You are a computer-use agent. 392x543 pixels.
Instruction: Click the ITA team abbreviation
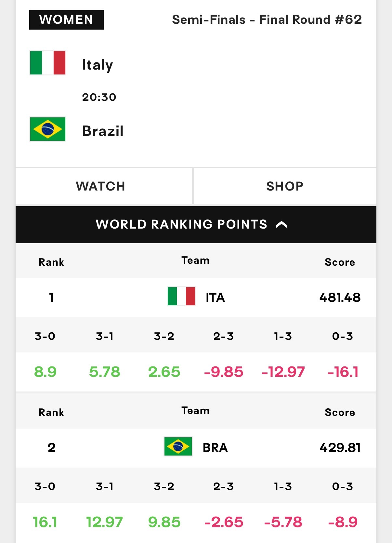pos(215,297)
